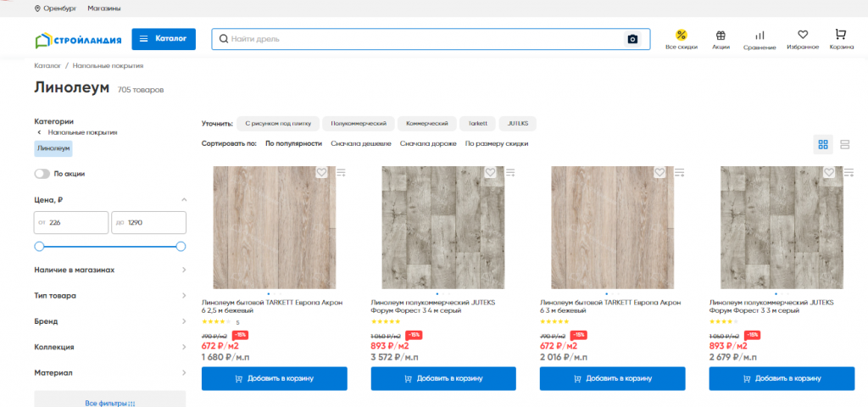Expand the Бренд filter
This screenshot has height=407, width=868.
(x=111, y=321)
